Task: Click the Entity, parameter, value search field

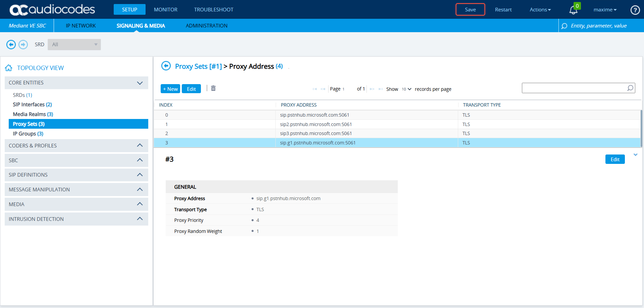Action: (599, 26)
